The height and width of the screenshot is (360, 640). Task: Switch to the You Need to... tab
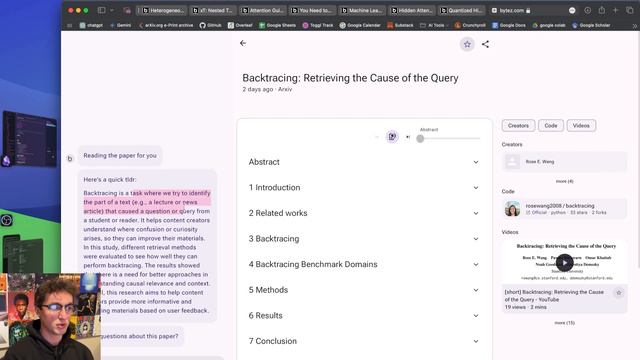pyautogui.click(x=312, y=10)
